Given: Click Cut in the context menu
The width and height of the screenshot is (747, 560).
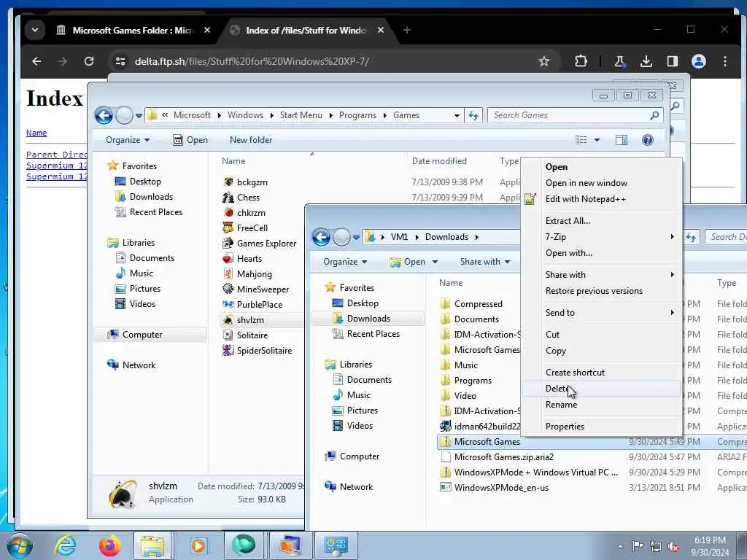Looking at the screenshot, I should 601,334.
